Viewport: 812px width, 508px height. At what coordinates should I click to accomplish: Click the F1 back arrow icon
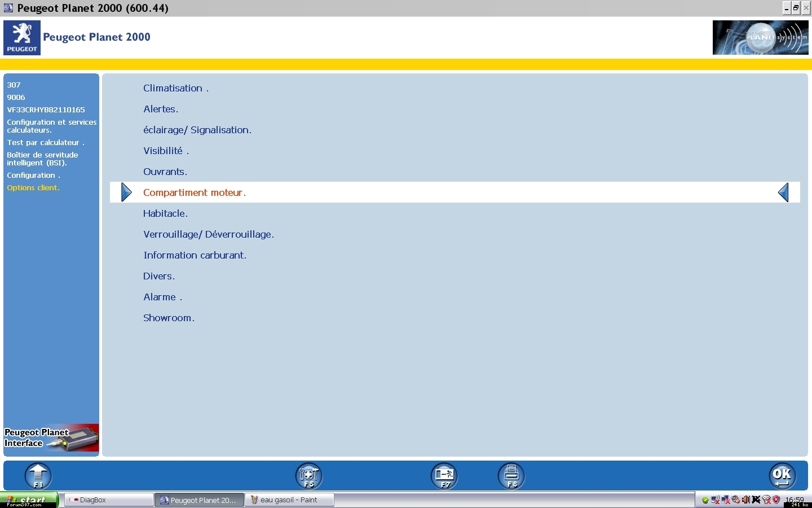38,476
